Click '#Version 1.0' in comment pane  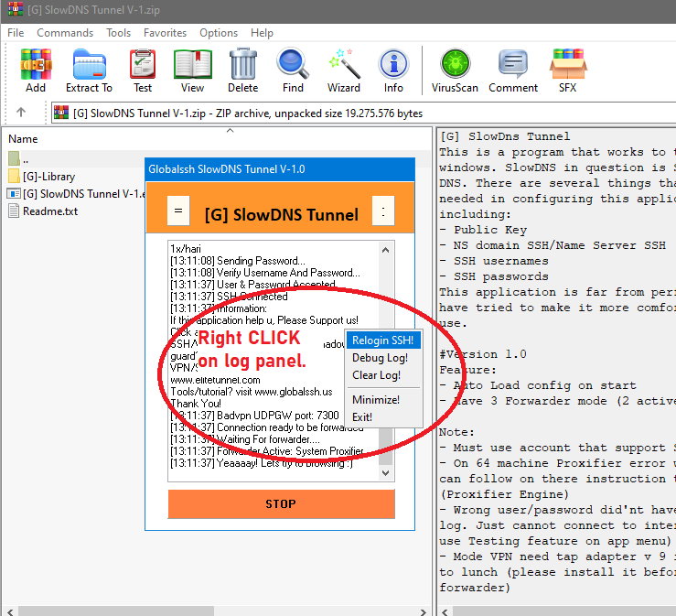click(483, 354)
